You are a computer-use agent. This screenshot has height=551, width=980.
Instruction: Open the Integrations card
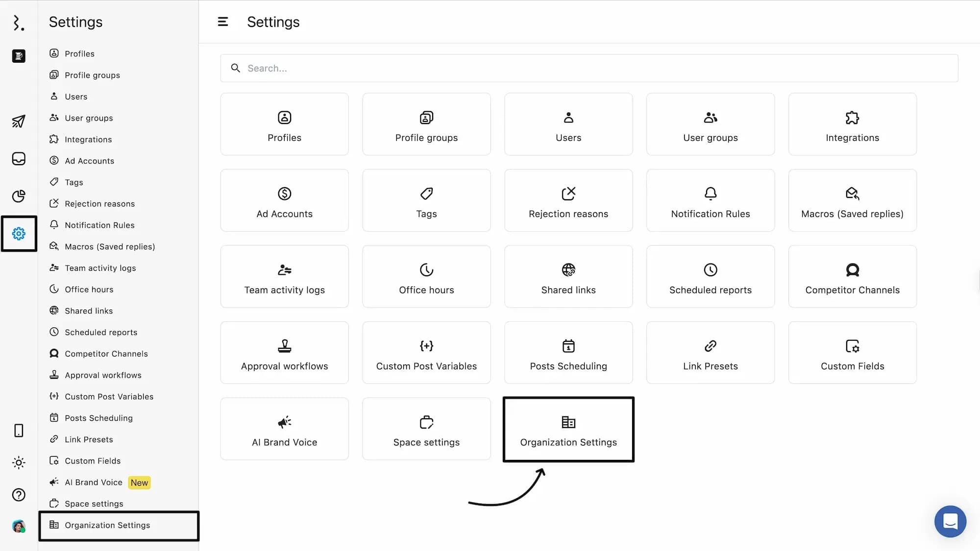click(852, 124)
